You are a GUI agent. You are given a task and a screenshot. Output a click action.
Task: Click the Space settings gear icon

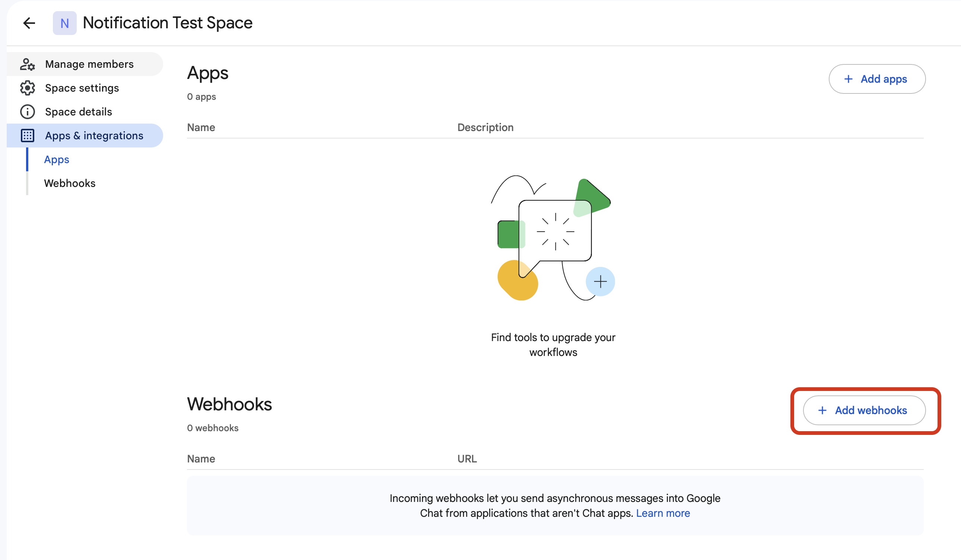(x=28, y=88)
